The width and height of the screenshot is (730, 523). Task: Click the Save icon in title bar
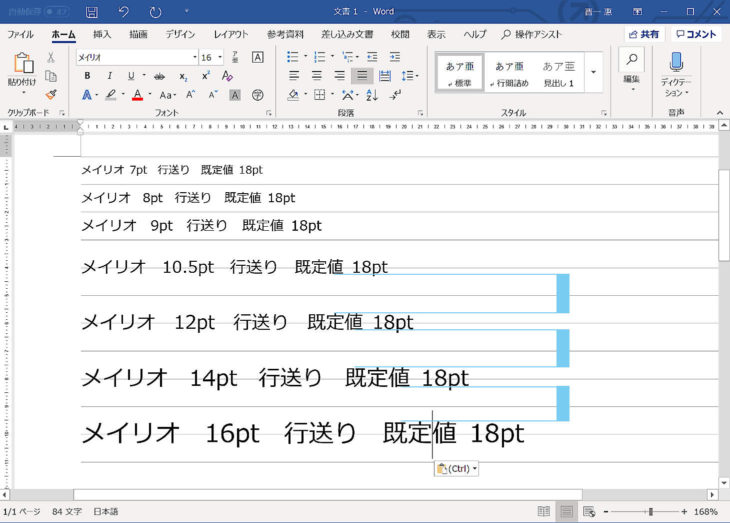92,12
